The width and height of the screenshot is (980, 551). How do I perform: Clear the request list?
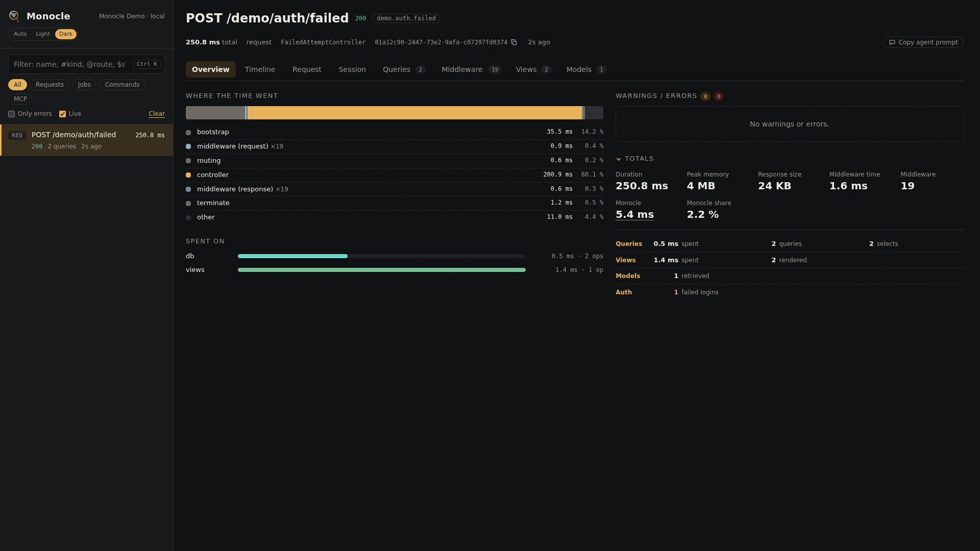(x=157, y=114)
